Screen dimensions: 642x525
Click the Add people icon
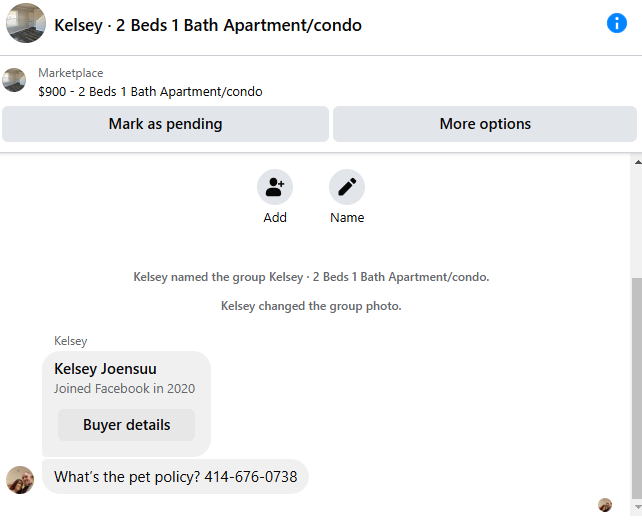pyautogui.click(x=275, y=187)
